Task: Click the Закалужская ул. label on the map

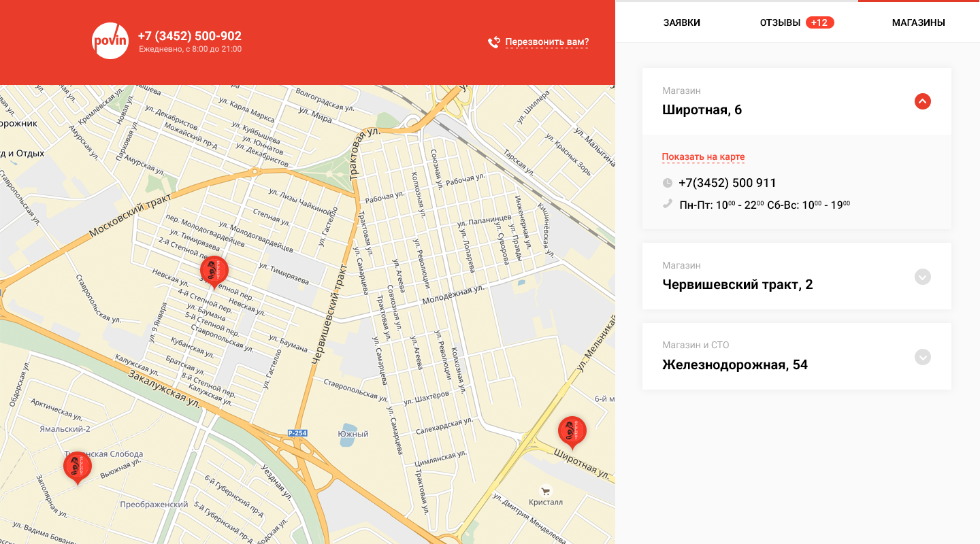Action: (x=164, y=388)
